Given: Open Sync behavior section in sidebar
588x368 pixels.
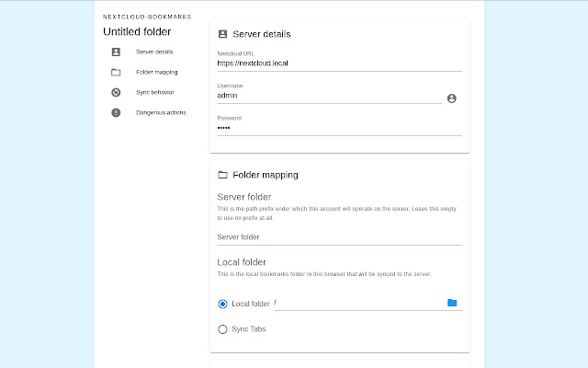Looking at the screenshot, I should click(x=155, y=92).
